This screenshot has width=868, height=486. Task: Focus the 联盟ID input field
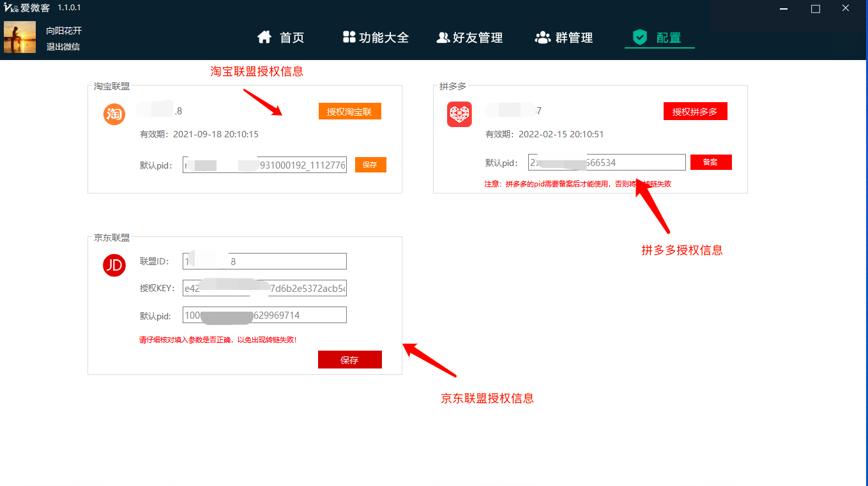pos(264,261)
